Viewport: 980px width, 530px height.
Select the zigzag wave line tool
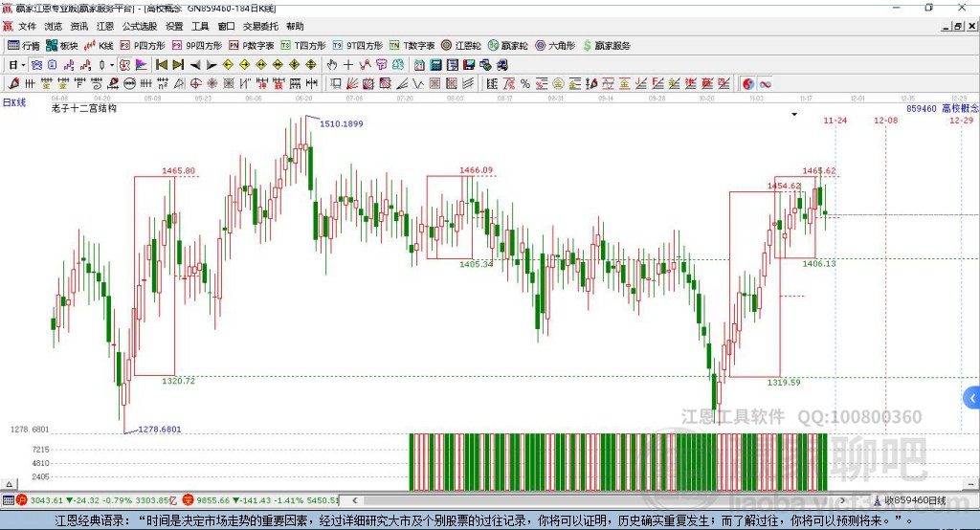(x=417, y=84)
